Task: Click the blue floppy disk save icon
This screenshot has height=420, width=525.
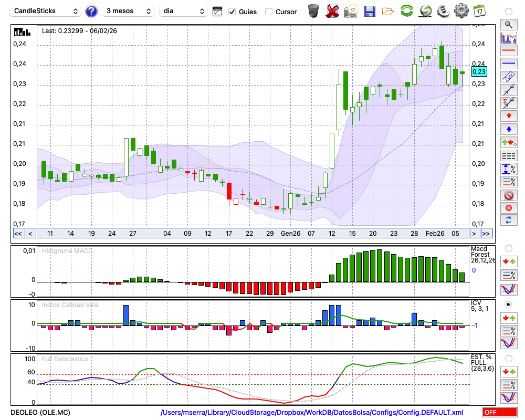Action: point(370,11)
